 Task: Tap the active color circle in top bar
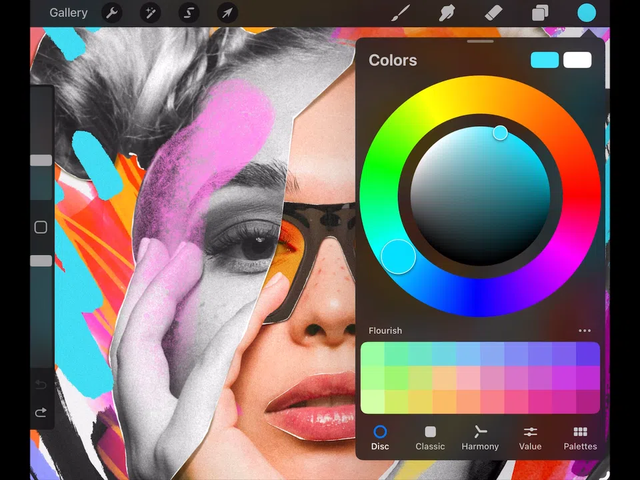coord(587,13)
